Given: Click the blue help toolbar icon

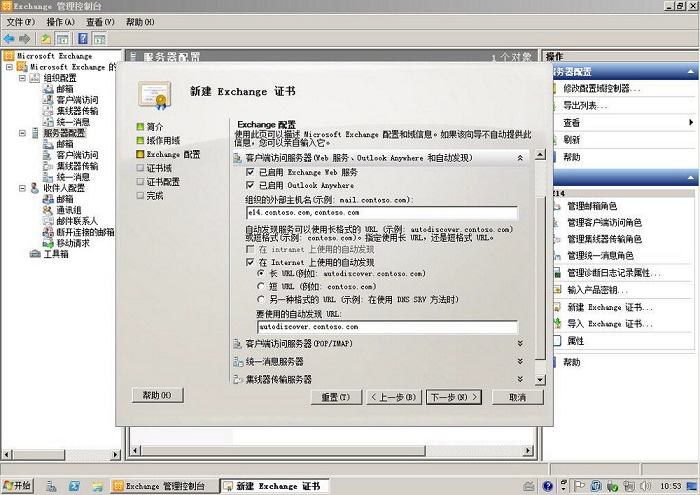Looking at the screenshot, I should [82, 38].
